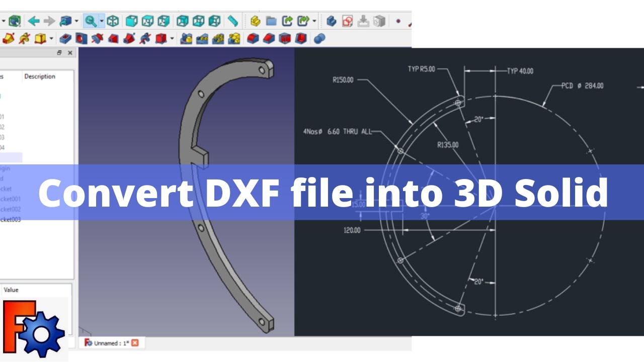
Task: Click the yellow Additive Loft icon
Action: click(9, 38)
